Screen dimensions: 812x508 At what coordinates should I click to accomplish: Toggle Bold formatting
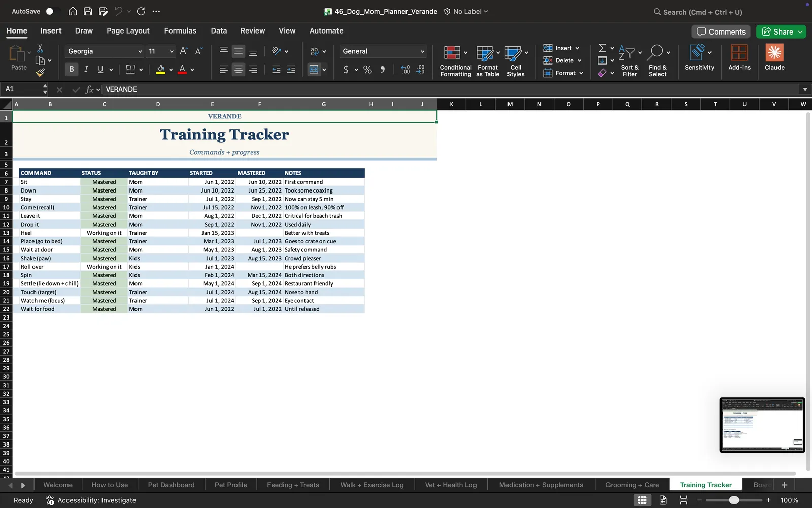[72, 70]
